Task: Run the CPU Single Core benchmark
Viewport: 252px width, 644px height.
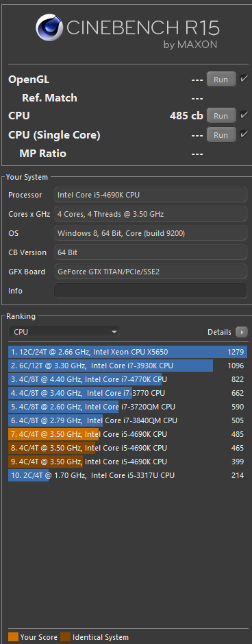Action: [221, 134]
